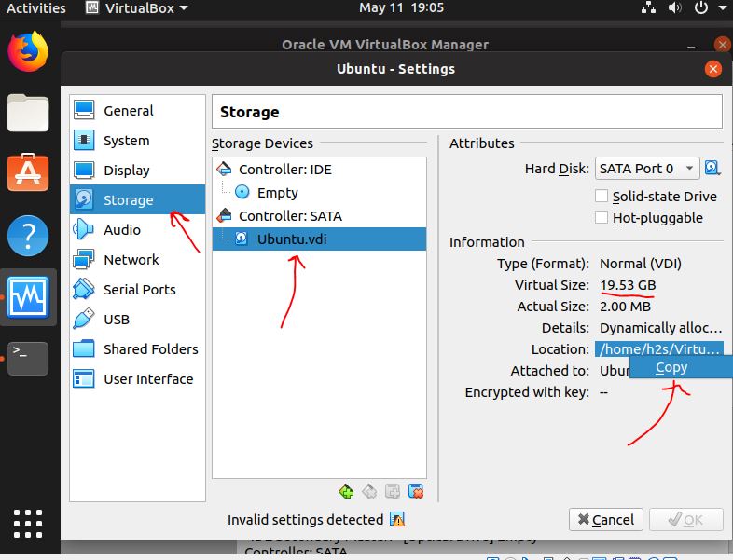Open the Activities overview
This screenshot has height=560, width=733.
click(36, 8)
